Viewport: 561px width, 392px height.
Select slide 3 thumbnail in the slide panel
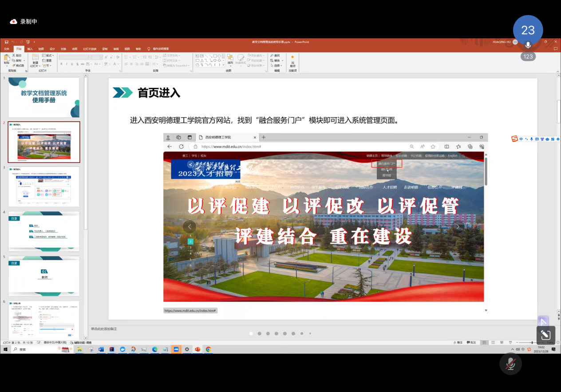[43, 186]
